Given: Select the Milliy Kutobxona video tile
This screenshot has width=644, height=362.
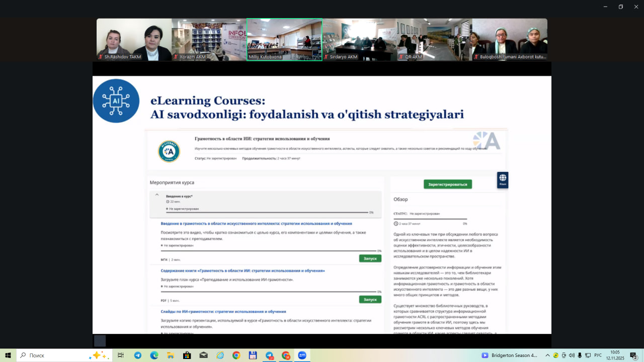Looking at the screenshot, I should point(284,39).
